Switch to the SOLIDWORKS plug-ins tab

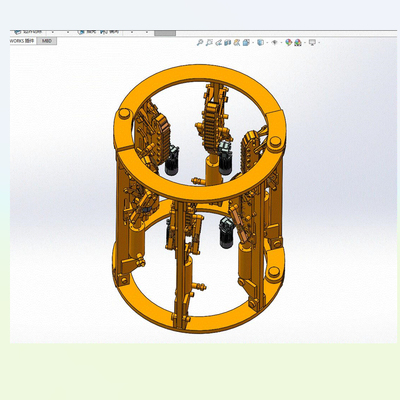coord(22,41)
